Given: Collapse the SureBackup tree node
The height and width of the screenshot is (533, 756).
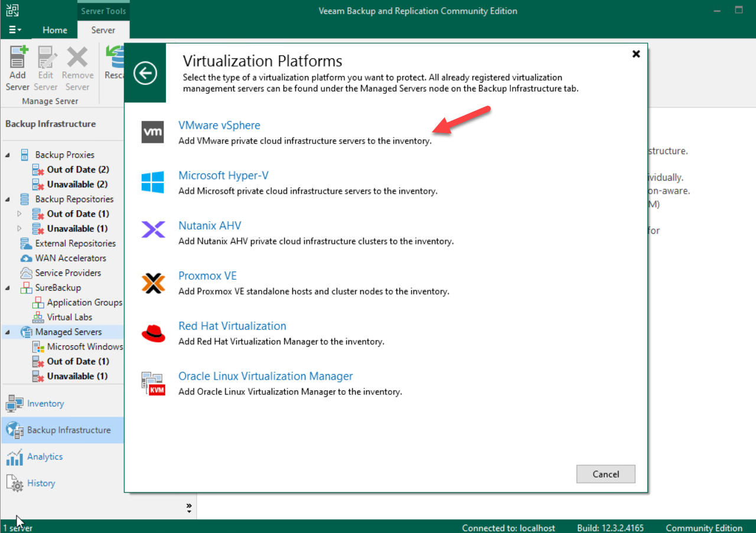Looking at the screenshot, I should click(8, 288).
